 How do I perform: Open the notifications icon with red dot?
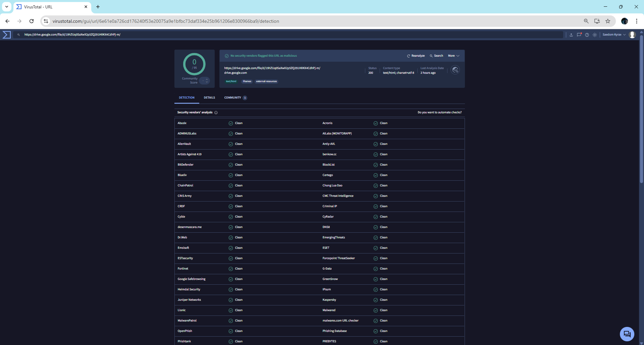click(579, 35)
